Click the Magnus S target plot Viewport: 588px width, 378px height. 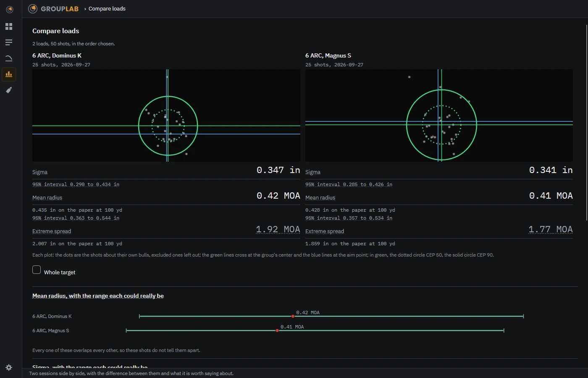(439, 115)
